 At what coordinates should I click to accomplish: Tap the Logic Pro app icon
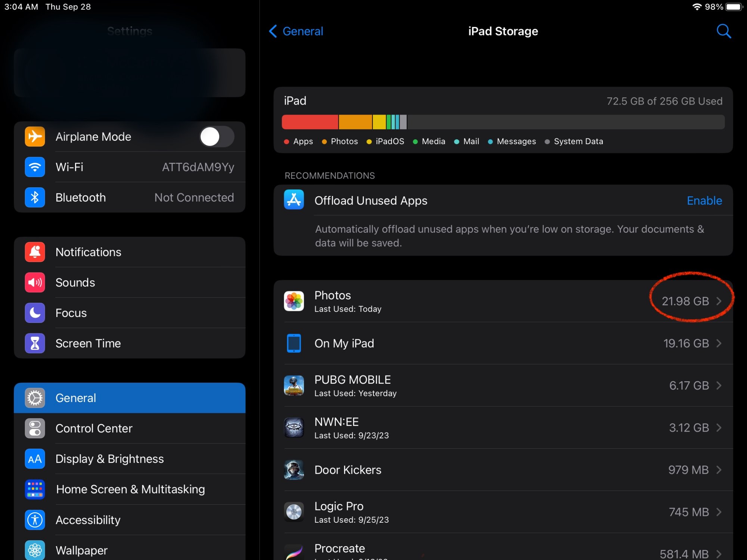pos(294,512)
